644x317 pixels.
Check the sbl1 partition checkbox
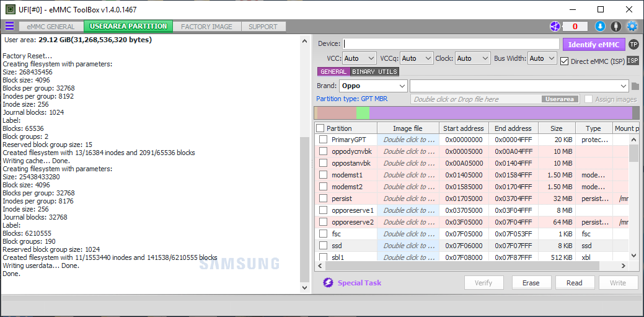[x=323, y=257]
